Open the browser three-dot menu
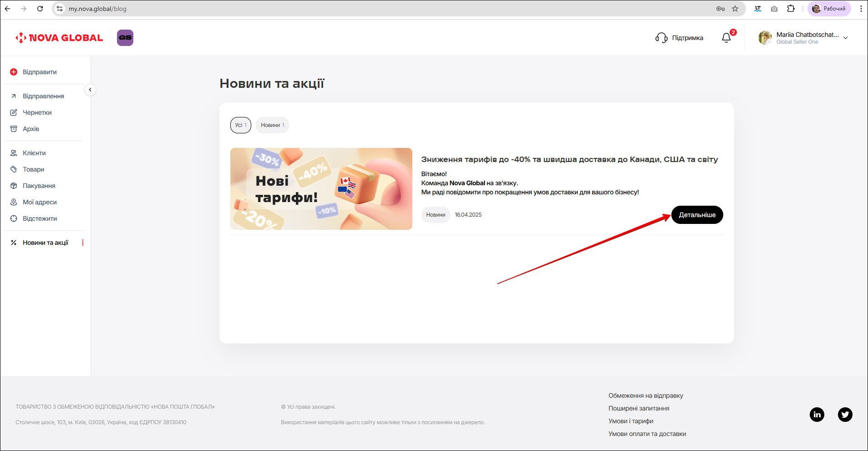Viewport: 868px width, 451px height. click(x=861, y=9)
